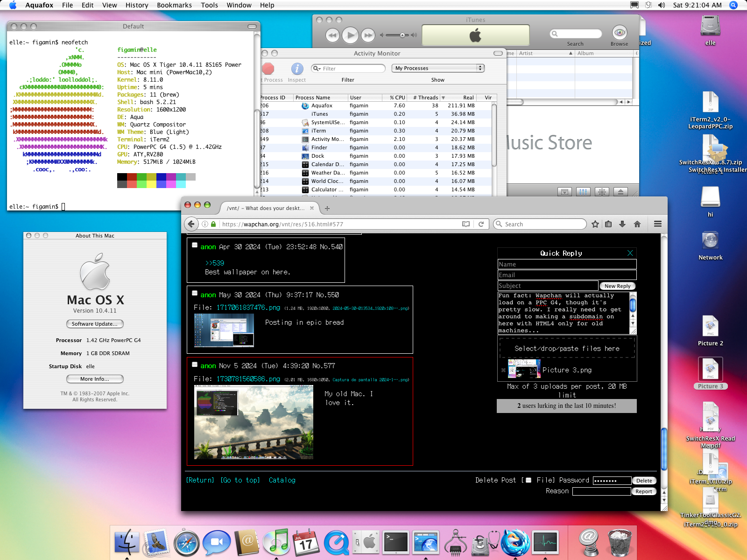Adjust the iTunes volume slider
Image resolution: width=747 pixels, height=560 pixels.
point(402,35)
